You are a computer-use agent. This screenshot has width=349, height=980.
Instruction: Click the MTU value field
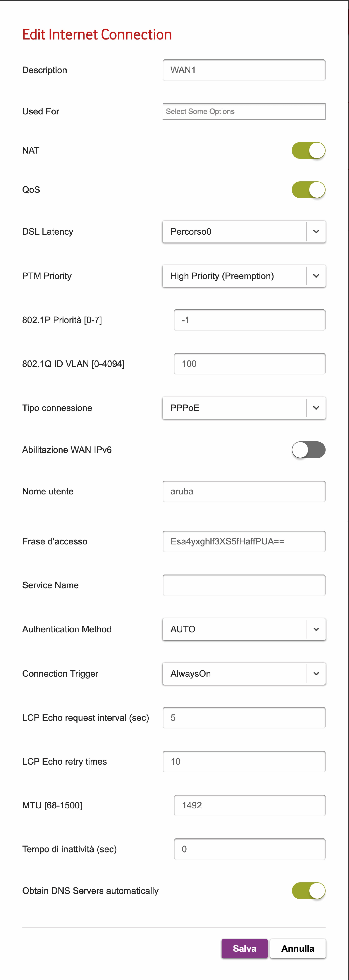tap(249, 805)
